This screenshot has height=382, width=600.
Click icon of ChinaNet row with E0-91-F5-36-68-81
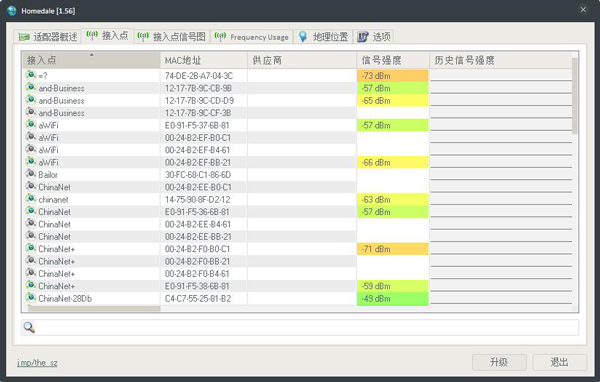point(31,211)
